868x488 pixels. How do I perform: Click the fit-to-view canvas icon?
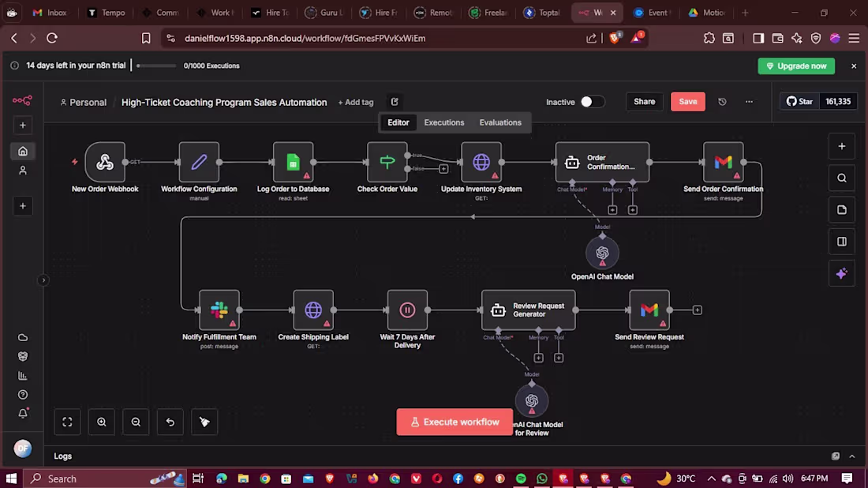pyautogui.click(x=67, y=422)
